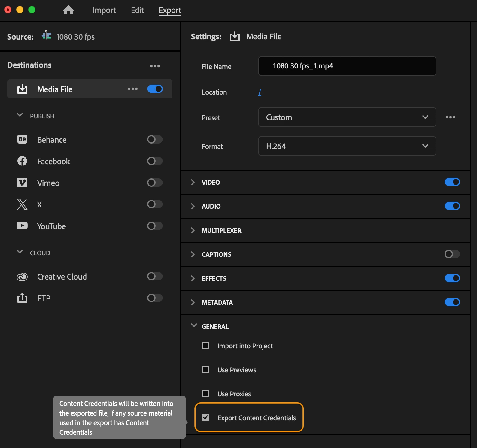The width and height of the screenshot is (477, 448).
Task: Toggle off Media File destination
Action: (155, 89)
